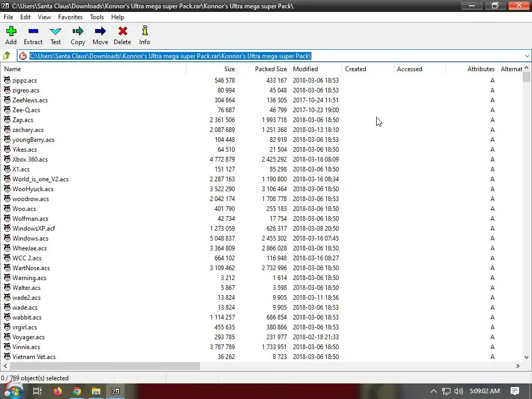Click the horizontal scrollbar thumb
Viewport: 532px width, 399px height.
[105, 366]
